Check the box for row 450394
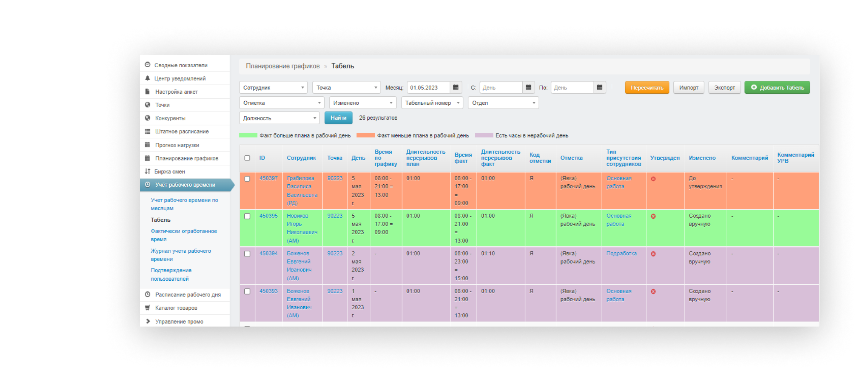Viewport: 868px width, 382px height. point(247,254)
